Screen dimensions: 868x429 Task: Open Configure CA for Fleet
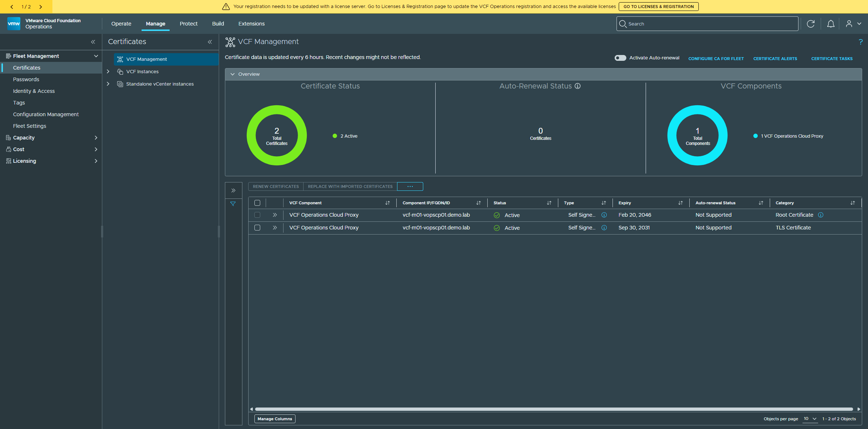click(716, 59)
